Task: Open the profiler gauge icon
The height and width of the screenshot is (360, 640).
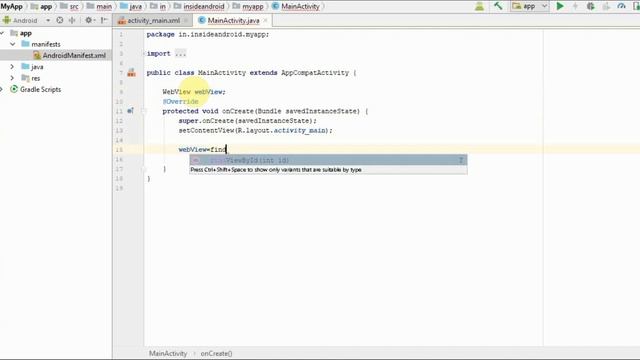Action: pyautogui.click(x=621, y=6)
